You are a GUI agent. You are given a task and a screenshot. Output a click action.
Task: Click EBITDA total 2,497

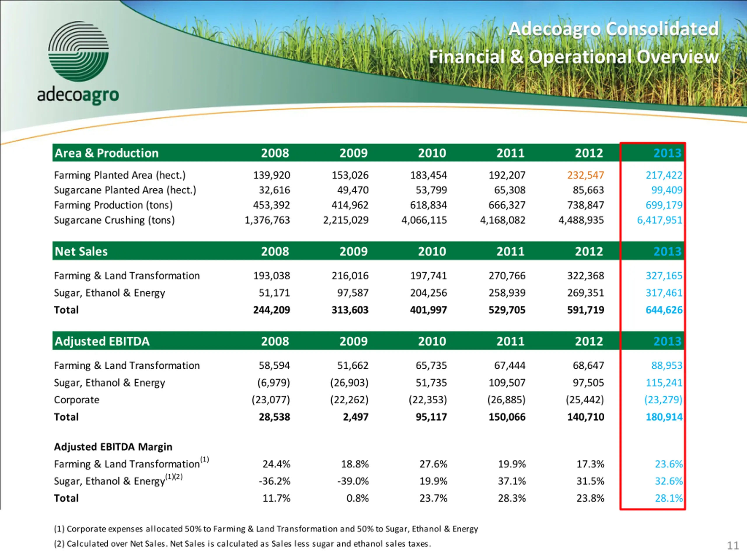[x=356, y=417]
